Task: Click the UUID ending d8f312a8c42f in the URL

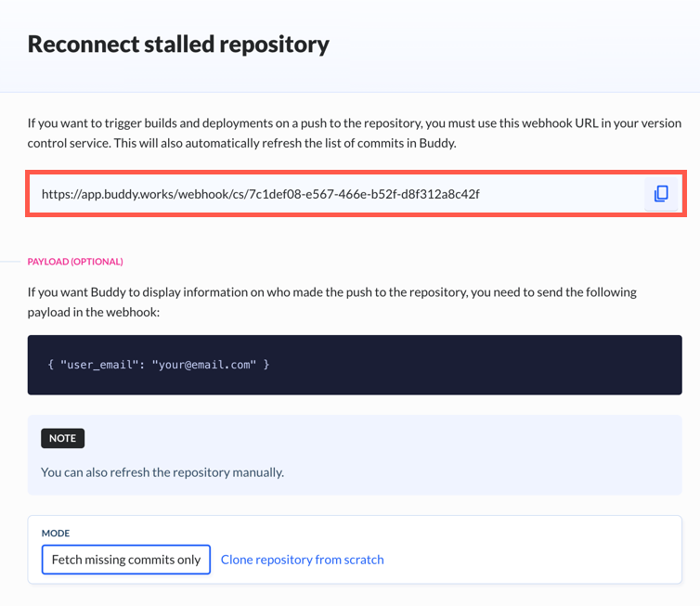Action: [x=364, y=194]
